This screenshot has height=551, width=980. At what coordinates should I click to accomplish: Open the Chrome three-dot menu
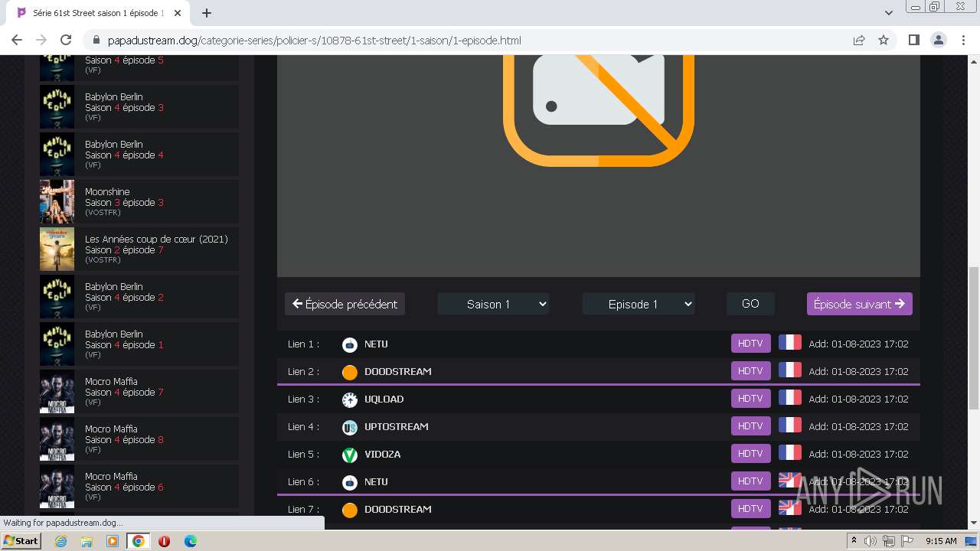(963, 40)
